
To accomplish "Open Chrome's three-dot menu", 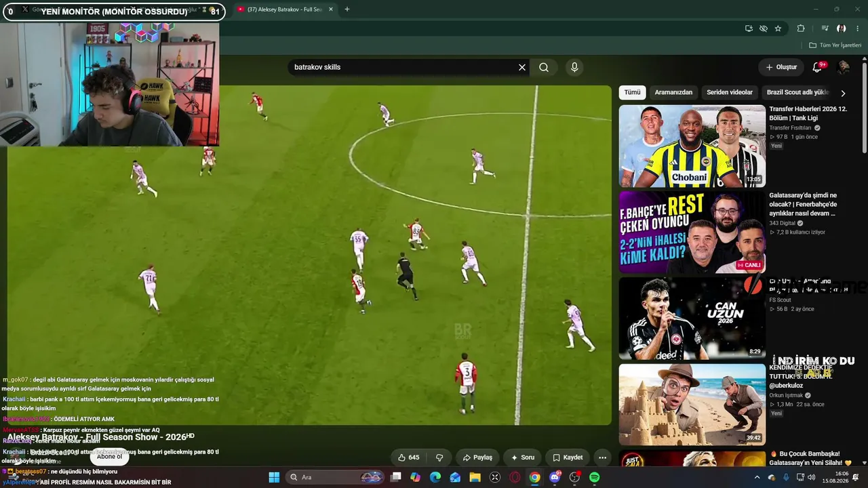I will pyautogui.click(x=858, y=28).
